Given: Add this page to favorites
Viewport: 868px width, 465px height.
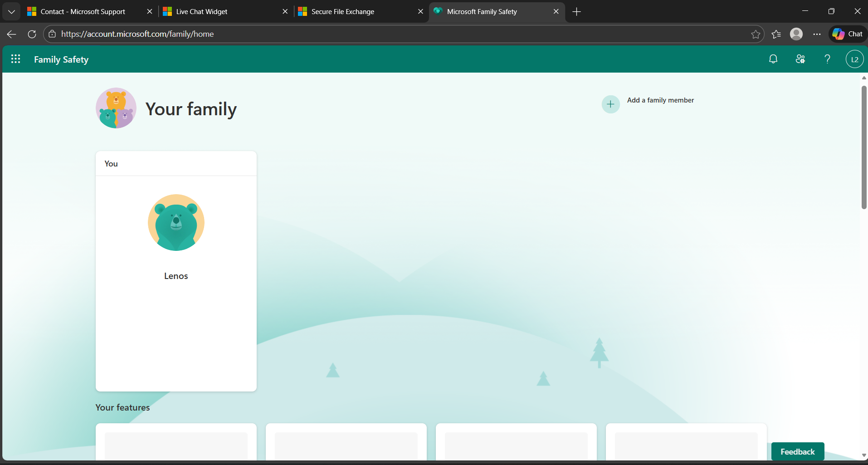Looking at the screenshot, I should click(x=756, y=34).
